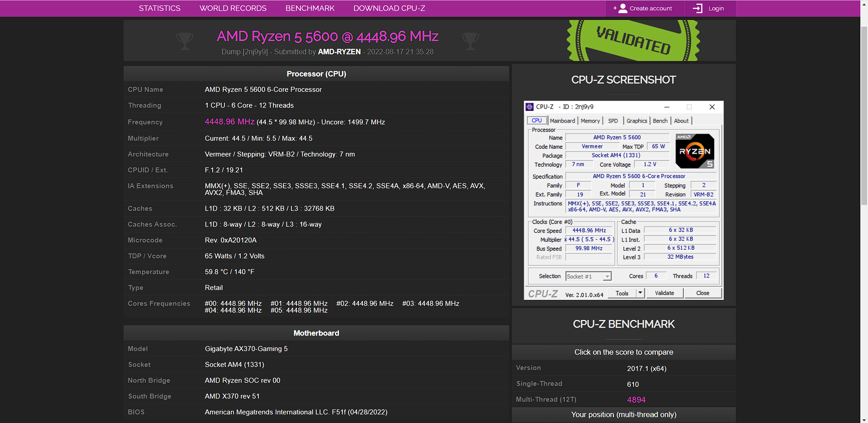868x423 pixels.
Task: Click maximize button of CPU-Z window
Action: tap(689, 107)
